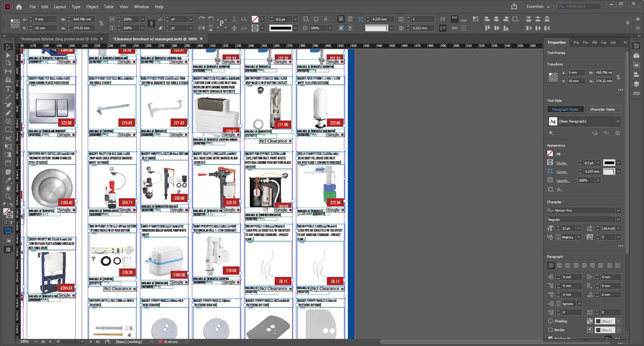Click the Shading color [Black] swatch
The width and height of the screenshot is (644, 346).
tap(605, 321)
